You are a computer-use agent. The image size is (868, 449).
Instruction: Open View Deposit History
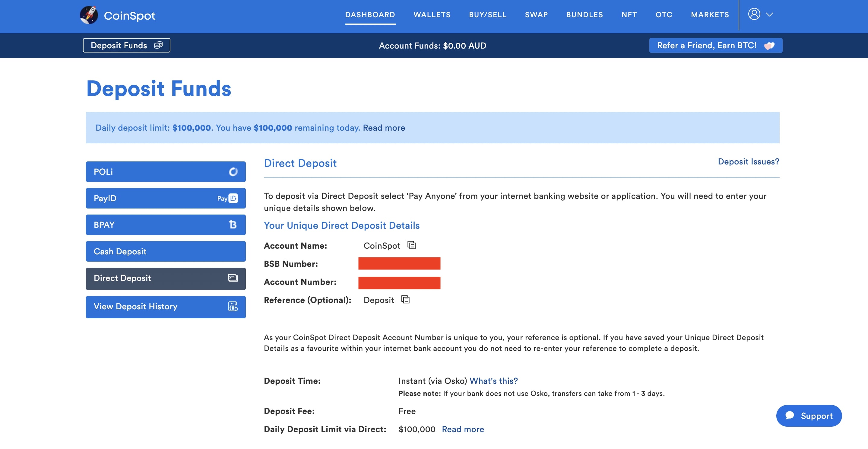[x=166, y=307]
